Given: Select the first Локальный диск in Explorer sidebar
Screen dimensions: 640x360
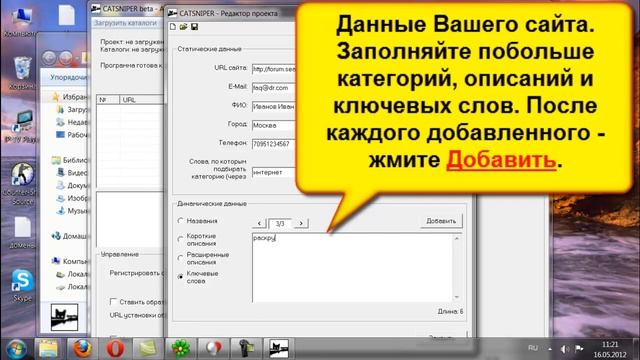Looking at the screenshot, I should 72,274.
